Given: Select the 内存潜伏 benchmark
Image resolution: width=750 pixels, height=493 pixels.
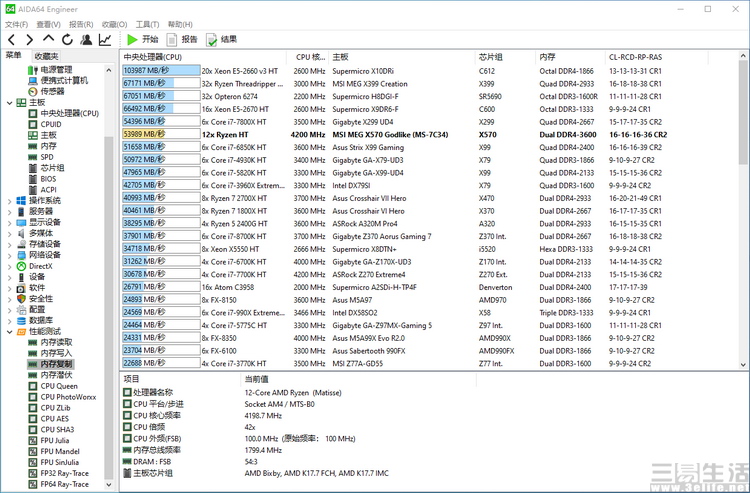Looking at the screenshot, I should 56,375.
